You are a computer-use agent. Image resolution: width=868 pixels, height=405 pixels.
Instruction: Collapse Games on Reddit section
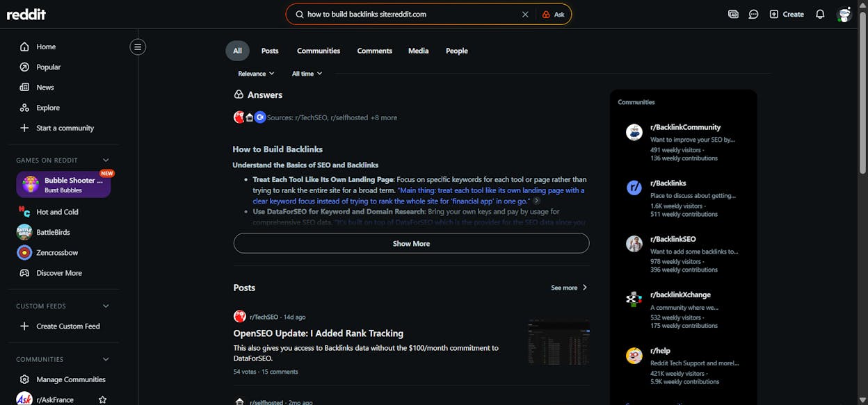pos(106,160)
